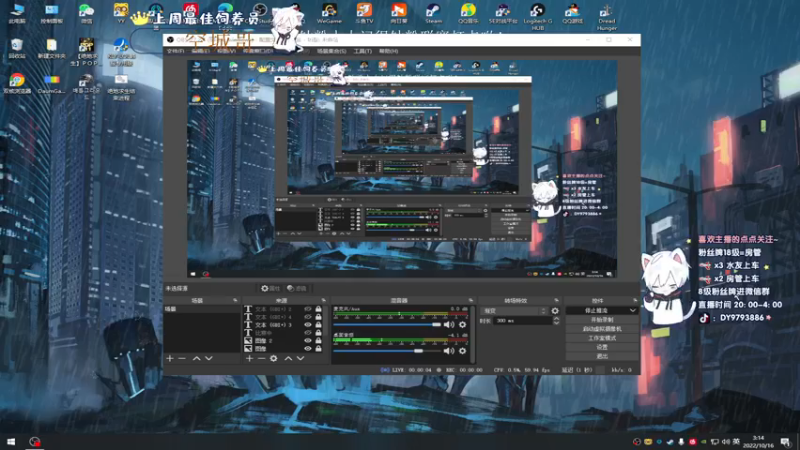This screenshot has height=450, width=800.
Task: Mute the first mixer channel speaker
Action: point(448,324)
